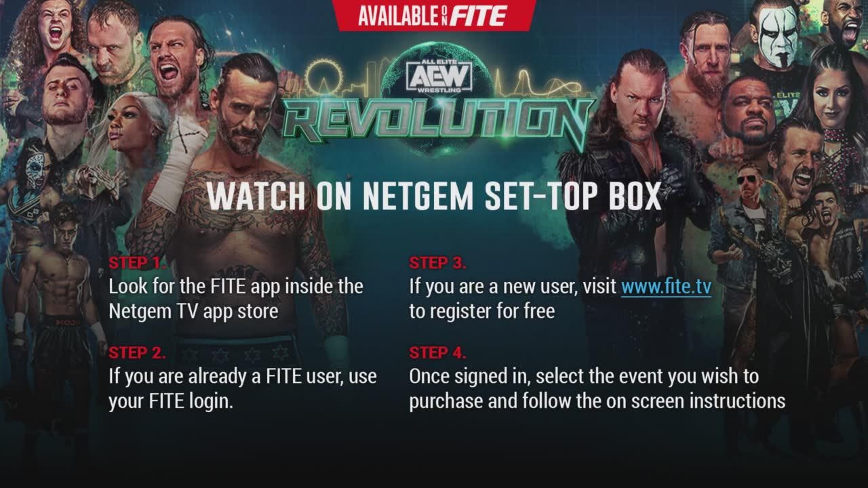Click the Available on FITE banner

click(434, 15)
